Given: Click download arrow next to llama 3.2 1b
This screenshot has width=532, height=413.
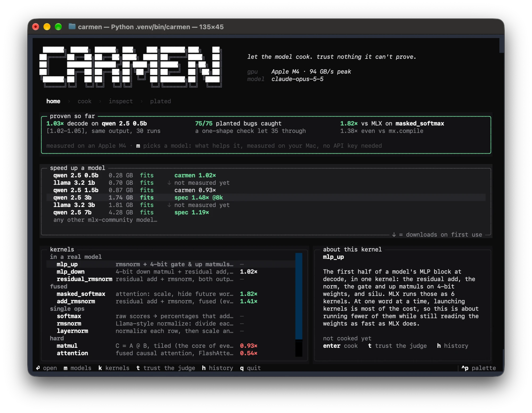Looking at the screenshot, I should point(169,183).
